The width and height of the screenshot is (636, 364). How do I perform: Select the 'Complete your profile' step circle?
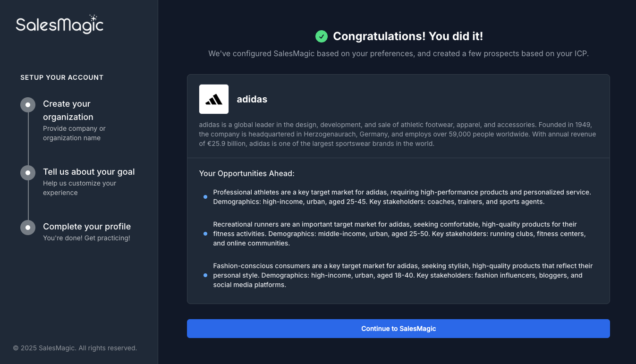[28, 228]
